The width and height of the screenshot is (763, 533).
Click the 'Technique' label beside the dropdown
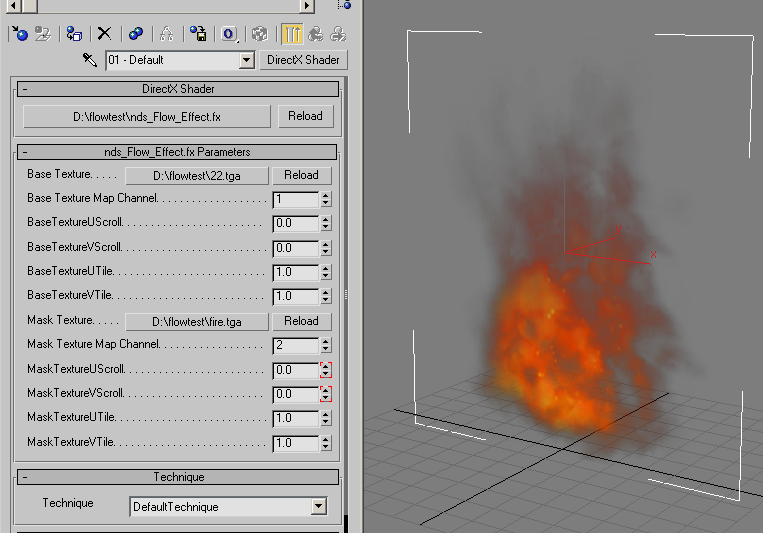point(68,503)
